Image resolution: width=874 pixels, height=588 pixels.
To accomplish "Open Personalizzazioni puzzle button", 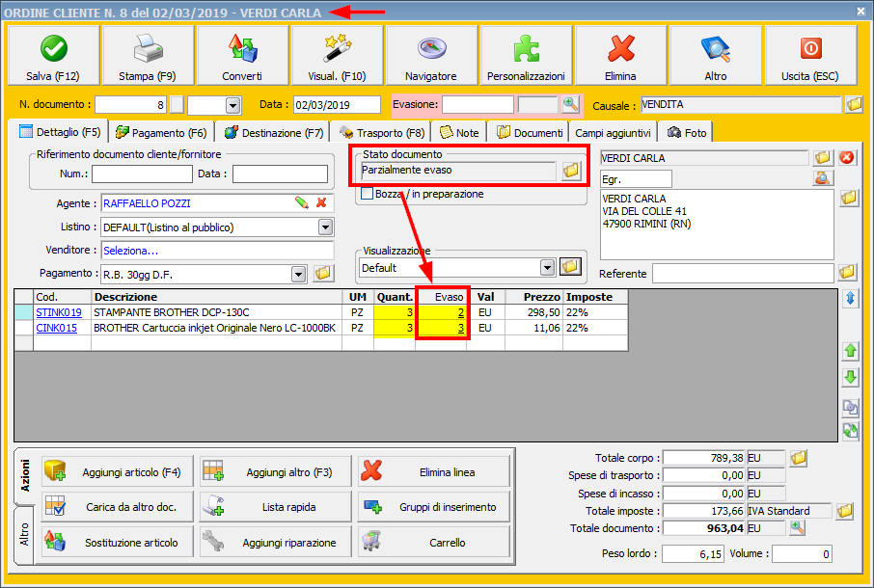I will click(x=526, y=55).
